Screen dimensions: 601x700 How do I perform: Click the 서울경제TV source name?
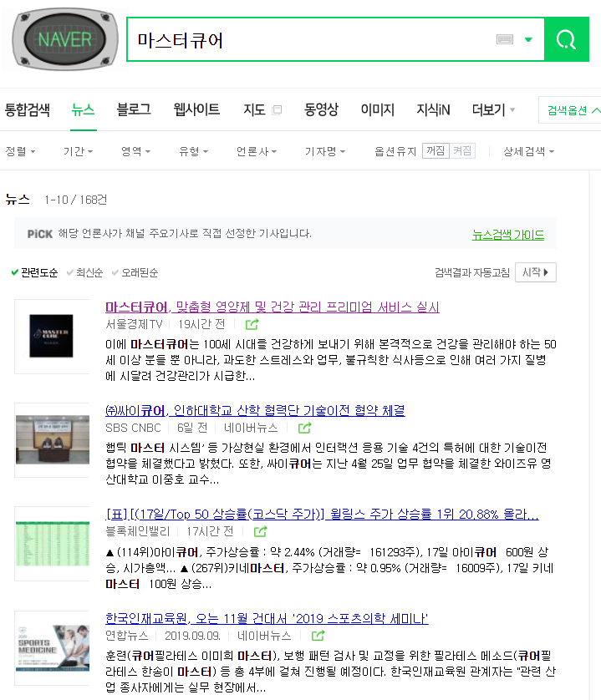coord(134,324)
